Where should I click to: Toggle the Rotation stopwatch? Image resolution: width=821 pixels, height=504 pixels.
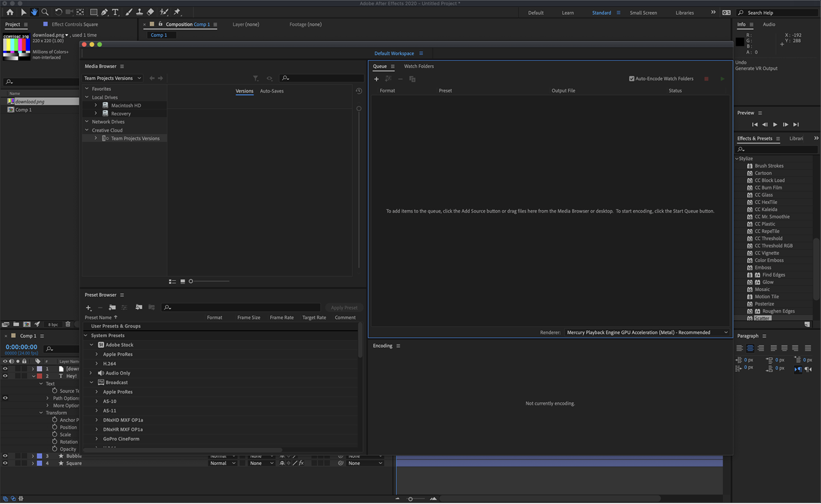pyautogui.click(x=55, y=442)
